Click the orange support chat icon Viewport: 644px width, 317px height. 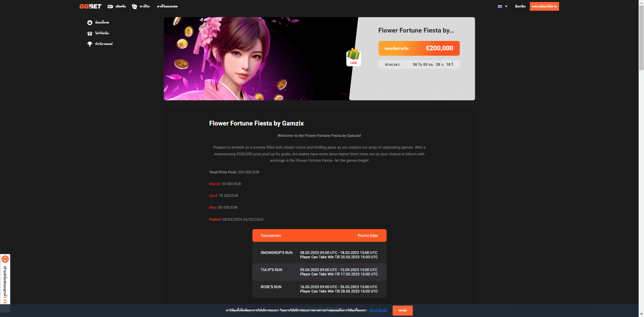(5, 259)
